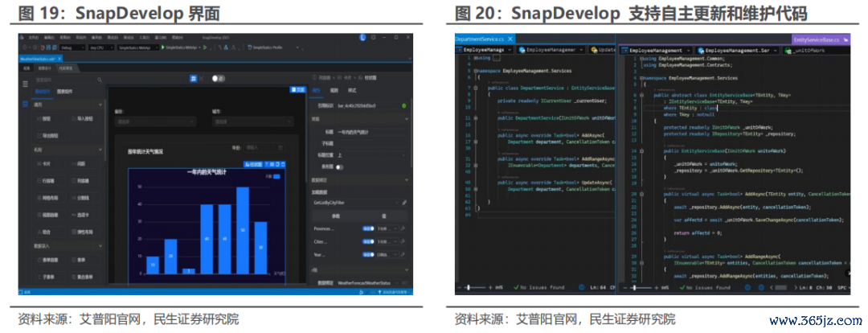Open the EmployeeManagement.Ser navigation dropdown
Screen dimensions: 868x333
point(735,50)
